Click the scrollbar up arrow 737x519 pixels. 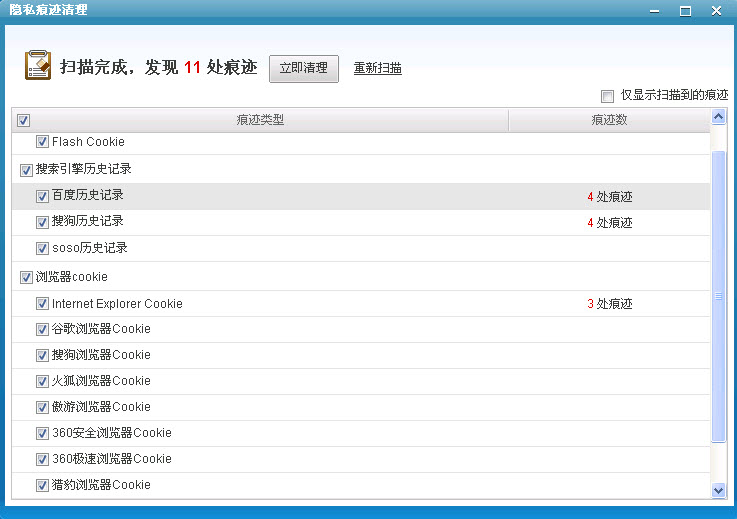tap(718, 118)
